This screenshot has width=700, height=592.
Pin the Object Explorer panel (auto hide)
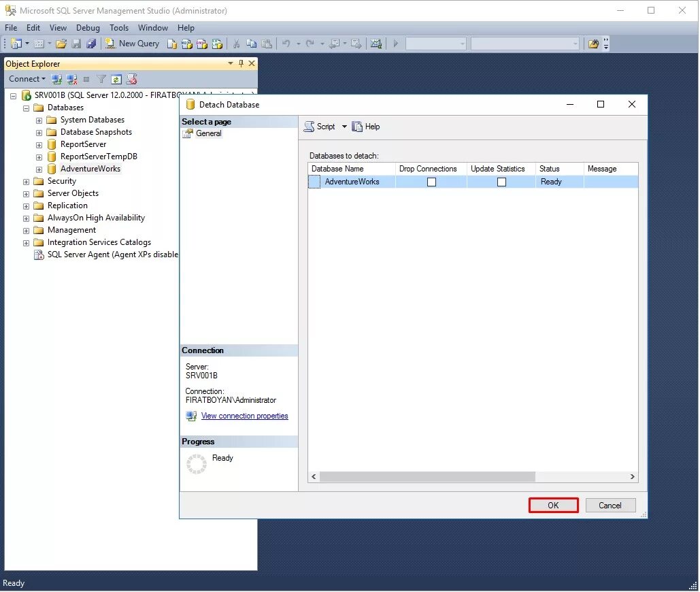click(x=241, y=63)
